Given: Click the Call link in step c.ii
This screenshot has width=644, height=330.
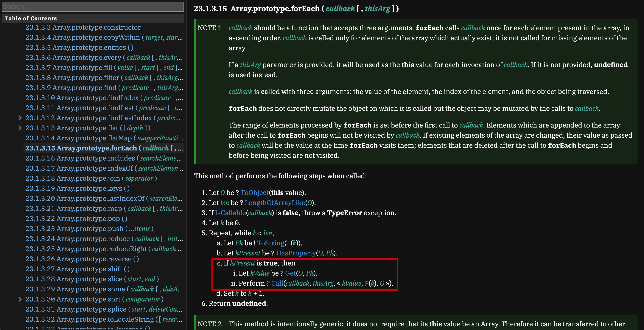Looking at the screenshot, I should (x=277, y=283).
